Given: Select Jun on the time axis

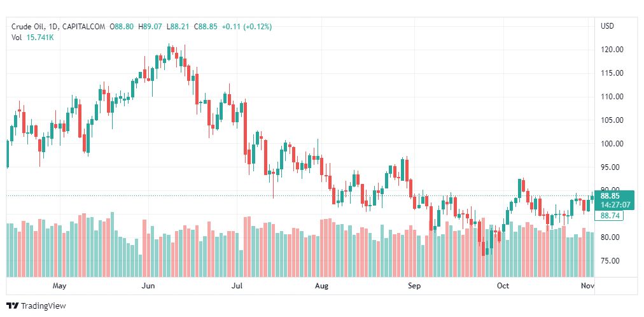Looking at the screenshot, I should pos(148,286).
